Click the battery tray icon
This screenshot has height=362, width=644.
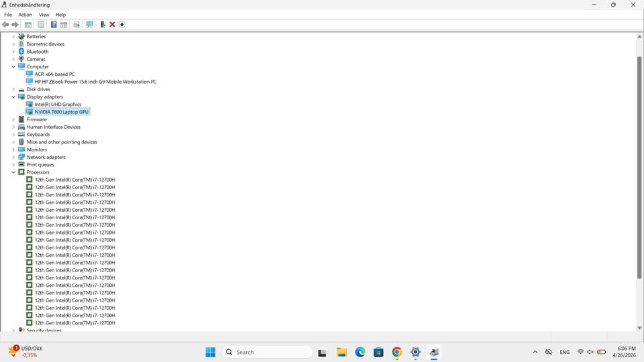(602, 352)
